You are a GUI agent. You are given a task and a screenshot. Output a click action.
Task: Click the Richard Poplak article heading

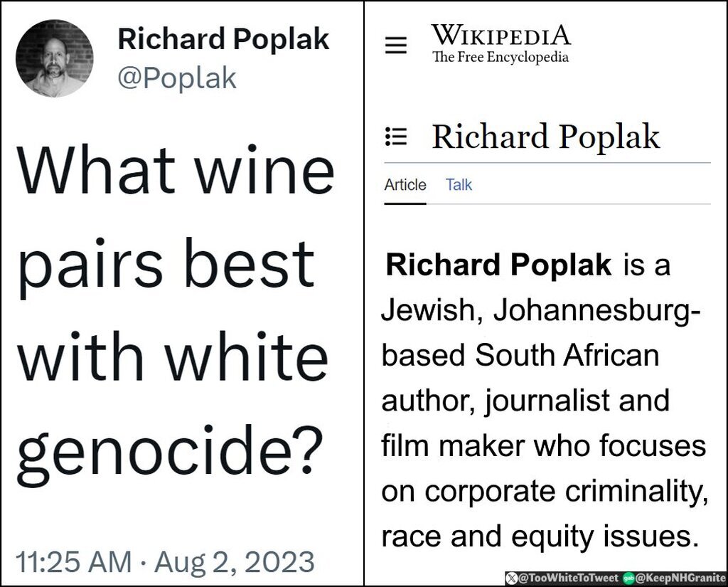(546, 137)
